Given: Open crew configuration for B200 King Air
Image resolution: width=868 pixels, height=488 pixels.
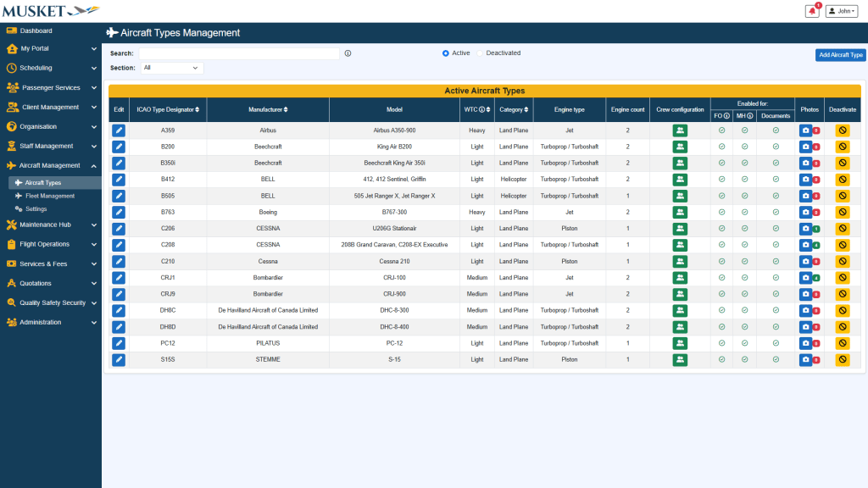Looking at the screenshot, I should click(x=680, y=147).
